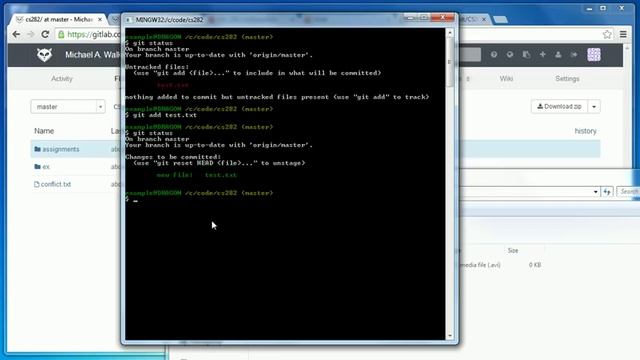Expand the Download zip format arrow

[594, 107]
